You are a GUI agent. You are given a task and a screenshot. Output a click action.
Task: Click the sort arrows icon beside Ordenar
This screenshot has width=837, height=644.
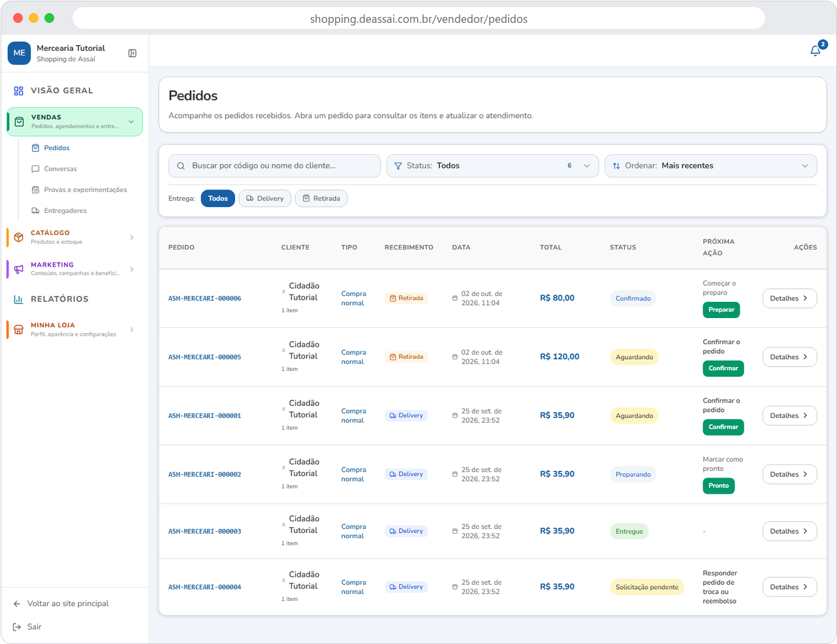click(616, 166)
